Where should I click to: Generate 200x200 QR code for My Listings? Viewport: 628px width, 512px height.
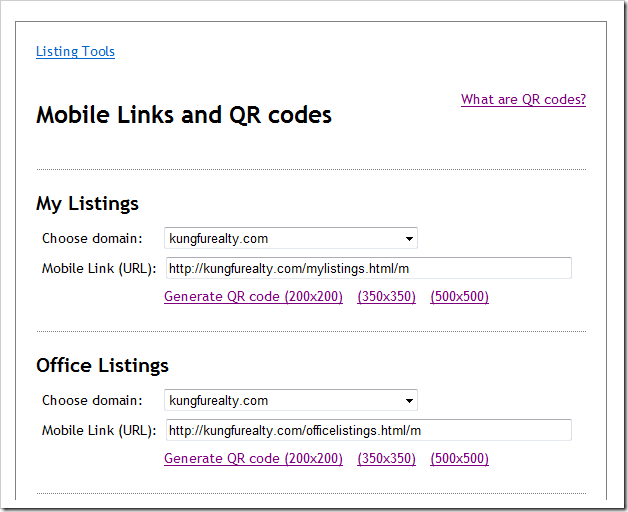(x=254, y=297)
